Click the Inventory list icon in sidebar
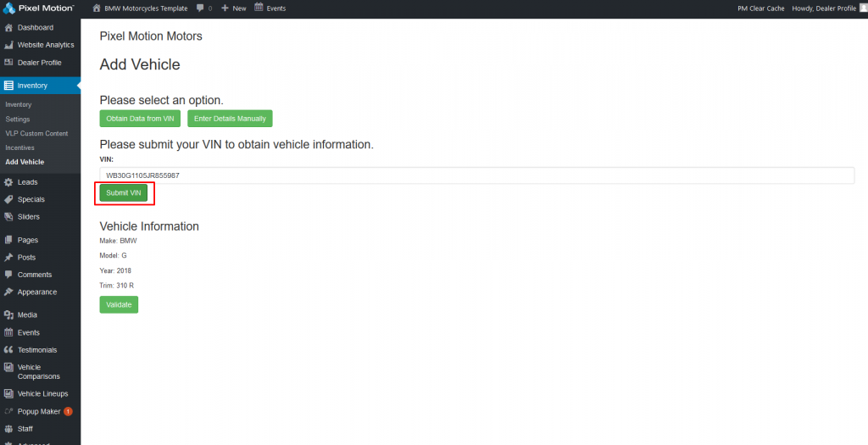Viewport: 868px width, 445px height. point(8,86)
